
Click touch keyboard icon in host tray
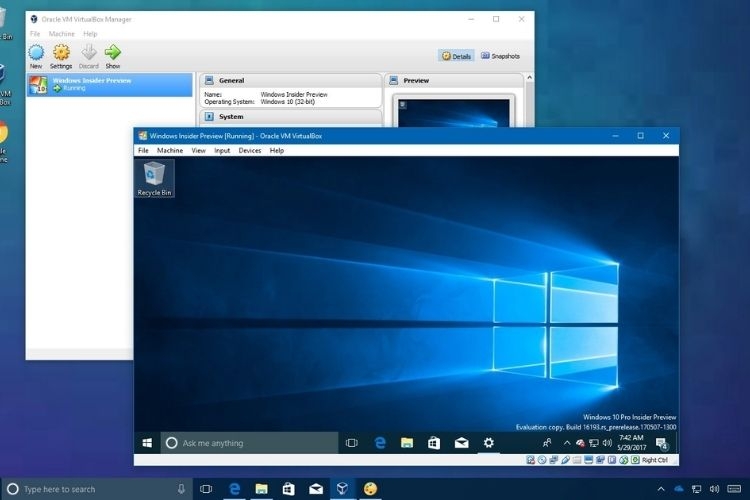(x=734, y=489)
